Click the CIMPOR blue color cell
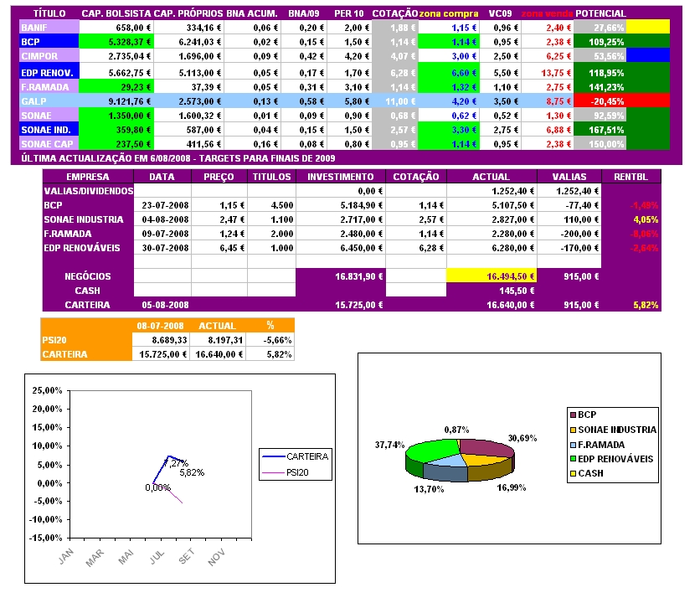The height and width of the screenshot is (608, 700). [x=648, y=55]
